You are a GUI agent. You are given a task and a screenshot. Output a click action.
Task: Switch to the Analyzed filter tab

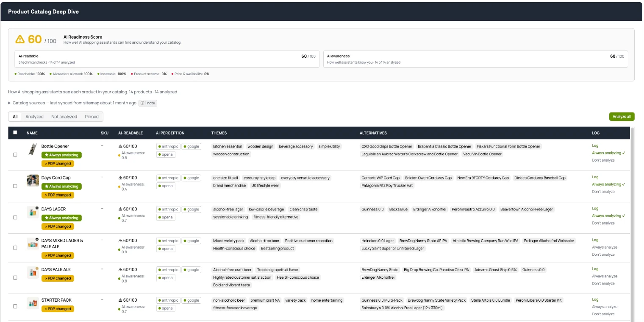34,117
